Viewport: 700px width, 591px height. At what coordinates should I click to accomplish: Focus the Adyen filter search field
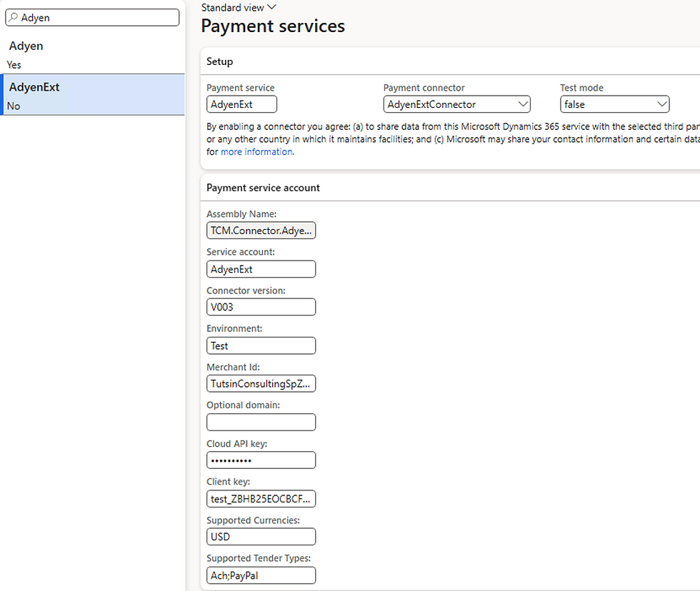pos(92,17)
